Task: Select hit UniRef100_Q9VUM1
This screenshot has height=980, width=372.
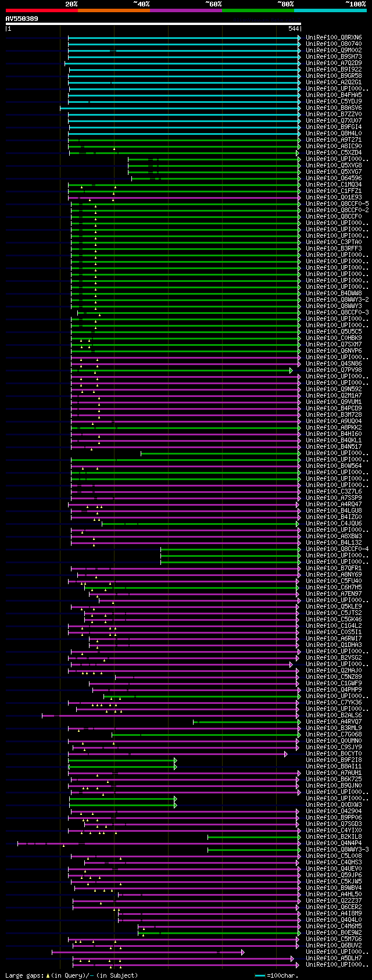Action: 334,402
